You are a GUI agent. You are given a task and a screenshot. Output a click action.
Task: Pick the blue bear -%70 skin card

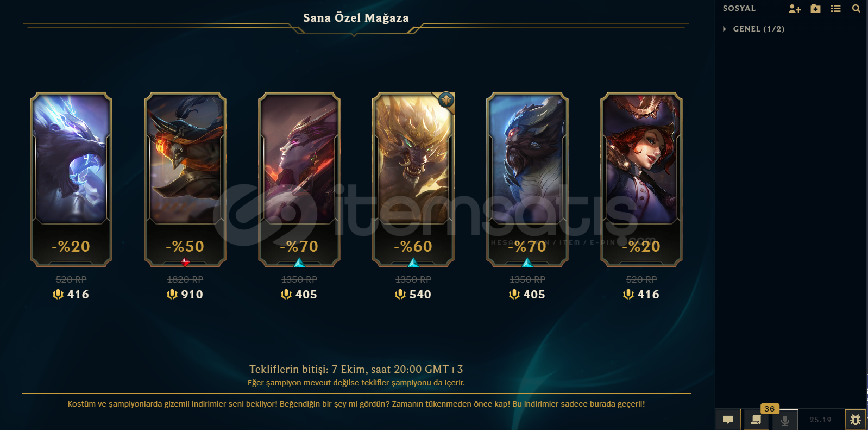coord(527,179)
